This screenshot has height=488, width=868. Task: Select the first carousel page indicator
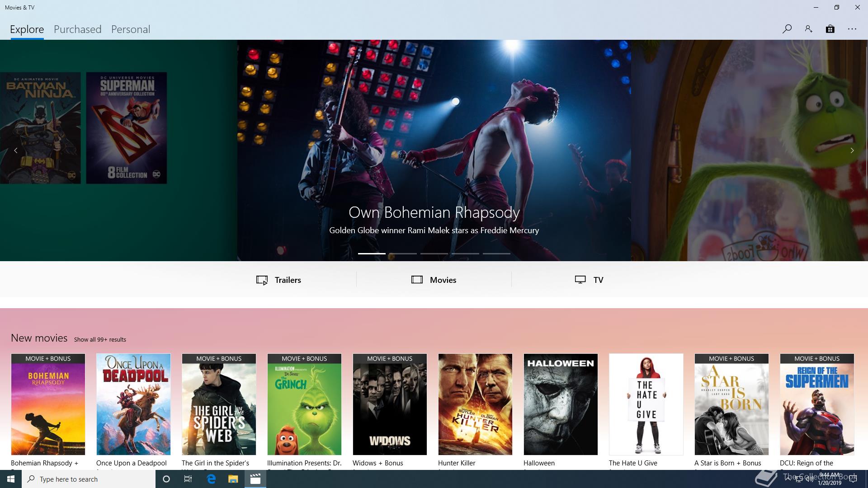pos(372,253)
